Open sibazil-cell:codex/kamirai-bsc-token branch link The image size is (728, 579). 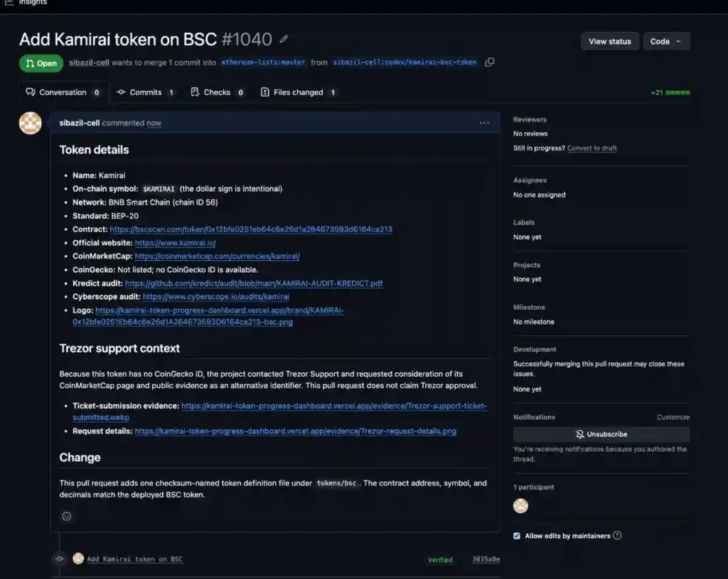(405, 63)
